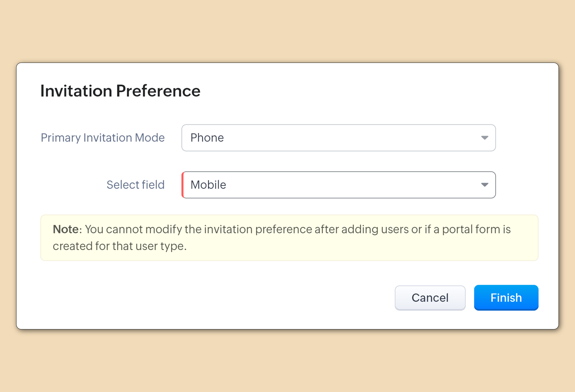Expand the Select field combo box

[338, 185]
